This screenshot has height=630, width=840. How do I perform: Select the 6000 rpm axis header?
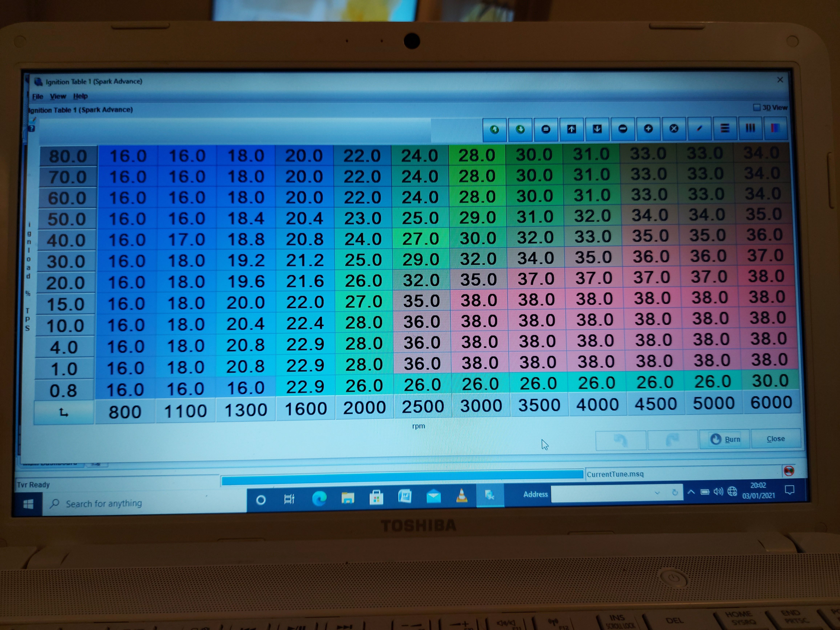[x=771, y=403]
